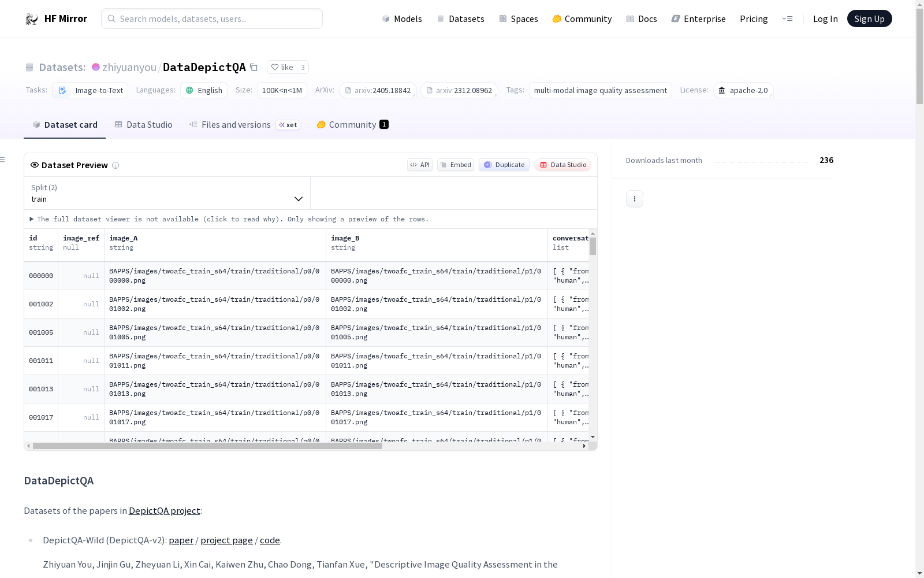Open Data Studio from the preview header
This screenshot has height=578, width=924.
(563, 165)
